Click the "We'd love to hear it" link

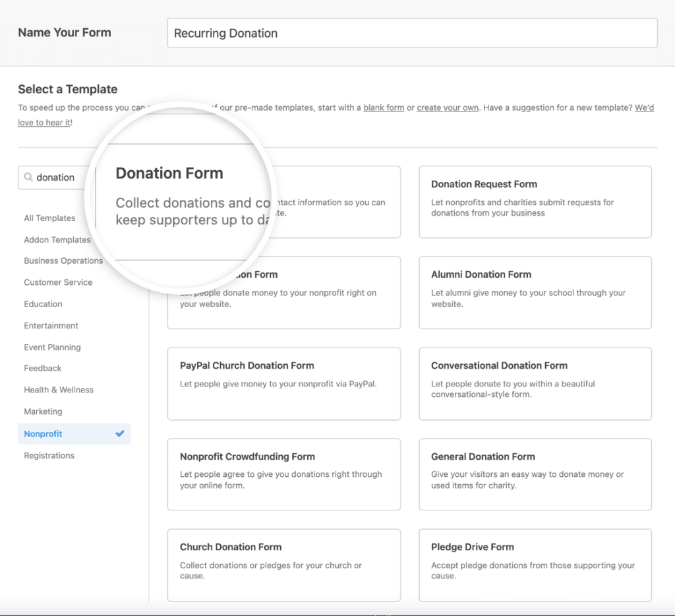pos(44,122)
